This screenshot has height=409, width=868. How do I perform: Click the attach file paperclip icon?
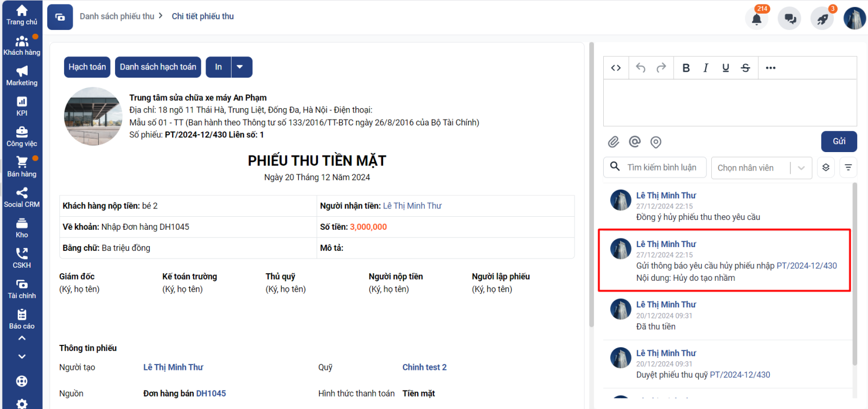[614, 142]
